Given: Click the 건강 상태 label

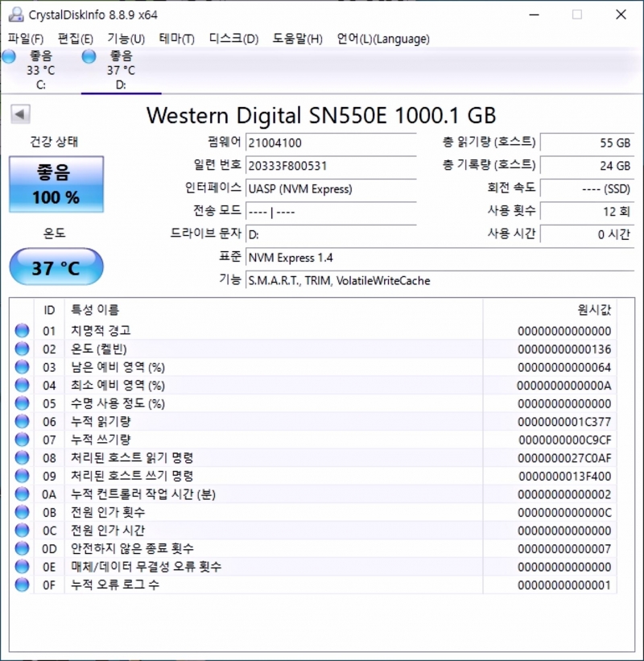Looking at the screenshot, I should pyautogui.click(x=54, y=142).
